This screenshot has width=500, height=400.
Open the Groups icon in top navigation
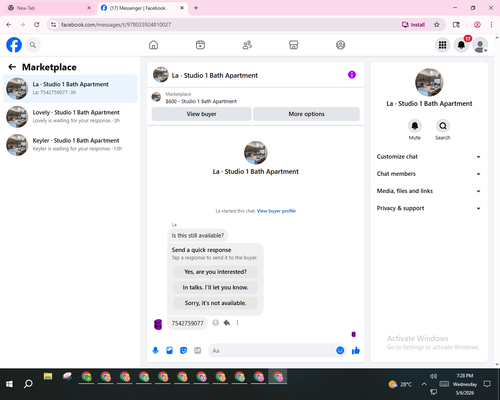pos(340,45)
